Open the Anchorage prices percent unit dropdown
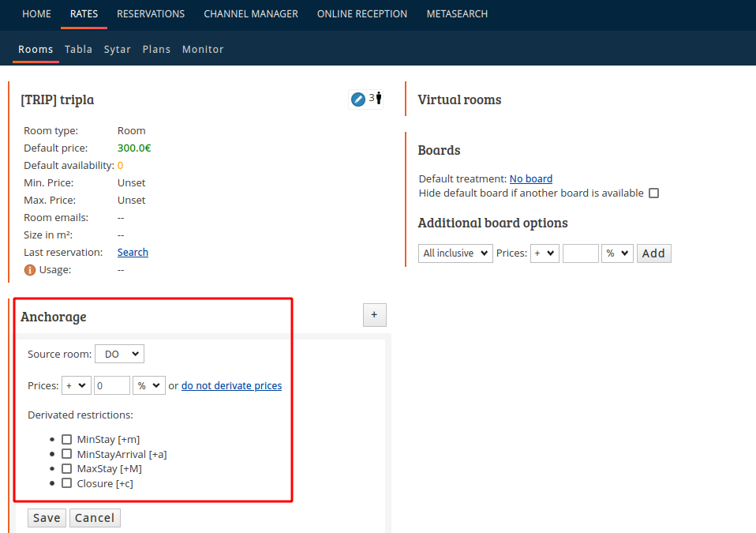The image size is (756, 533). [x=149, y=385]
